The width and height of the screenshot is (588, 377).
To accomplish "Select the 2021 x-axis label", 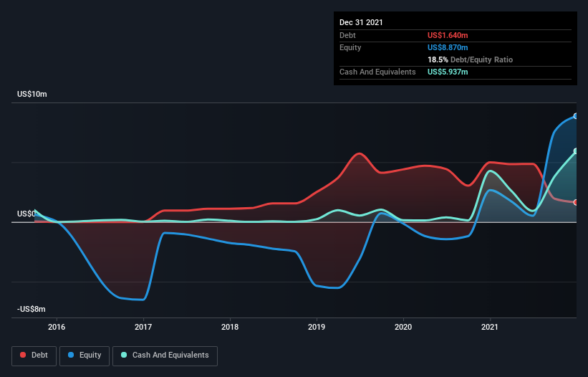I will click(x=490, y=327).
